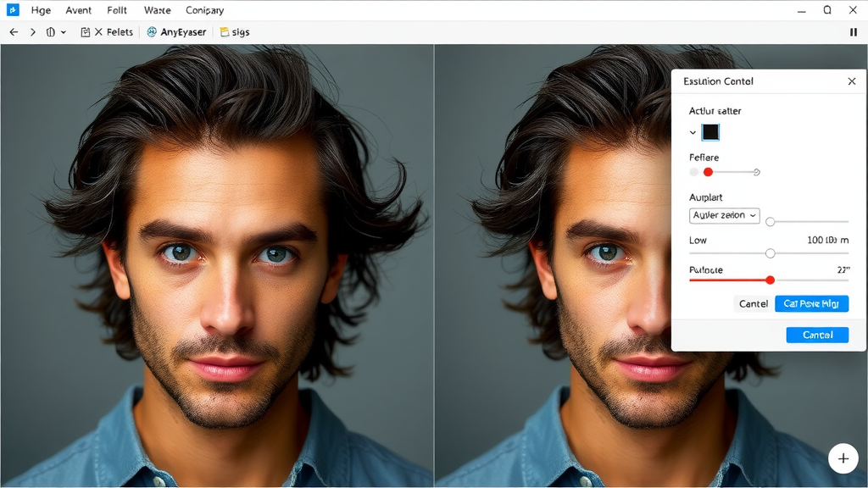The image size is (868, 488).
Task: Expand the Actlur satter chevron
Action: (693, 132)
